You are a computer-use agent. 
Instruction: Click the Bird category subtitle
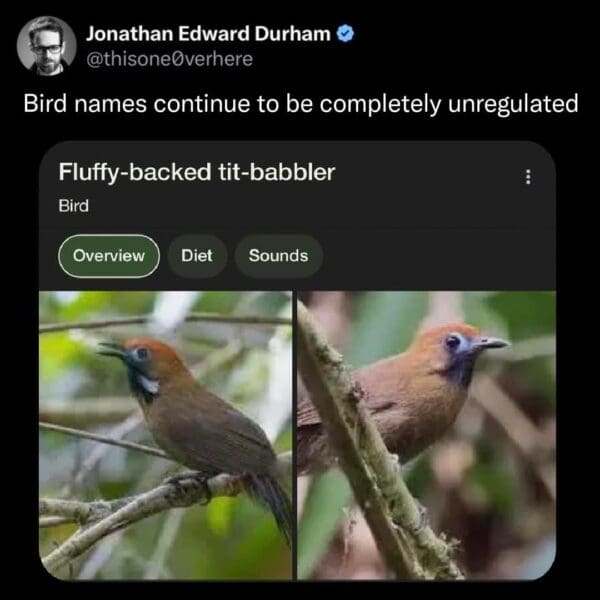(73, 206)
